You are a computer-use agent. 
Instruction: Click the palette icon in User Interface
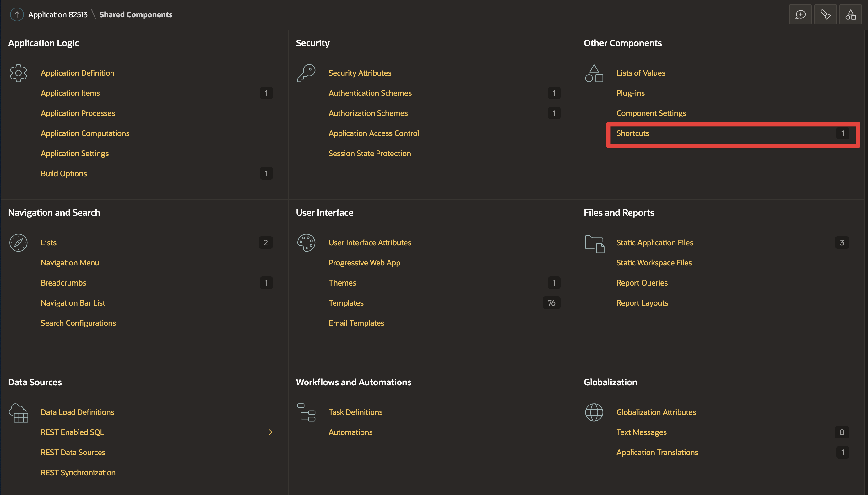[306, 243]
